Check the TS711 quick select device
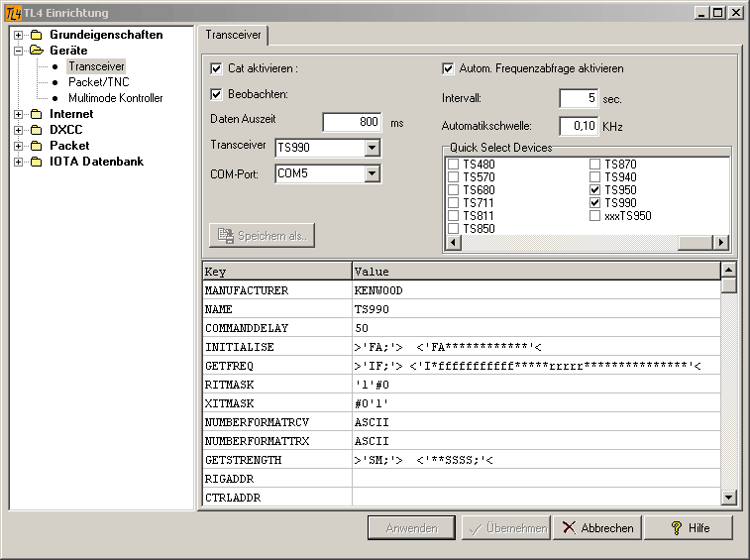750x560 pixels. [x=453, y=203]
